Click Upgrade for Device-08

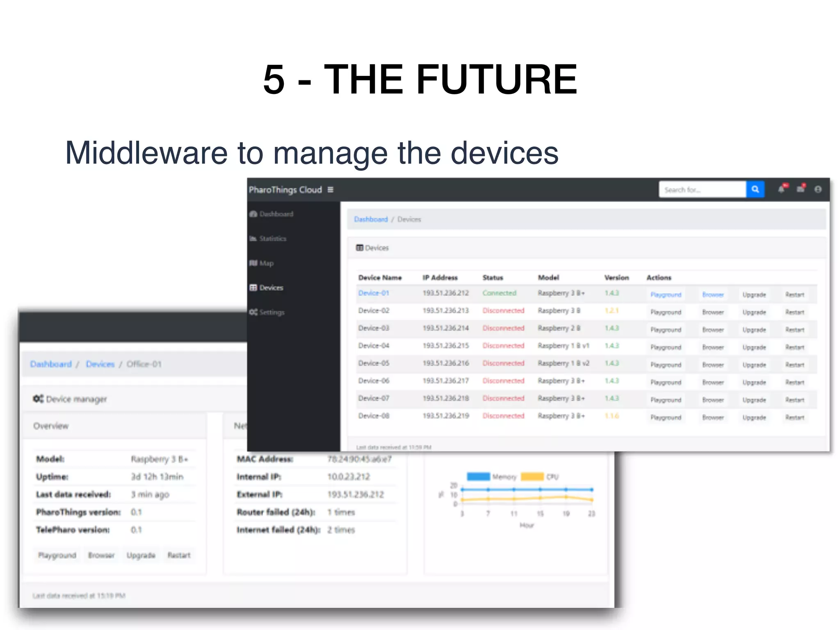click(754, 418)
